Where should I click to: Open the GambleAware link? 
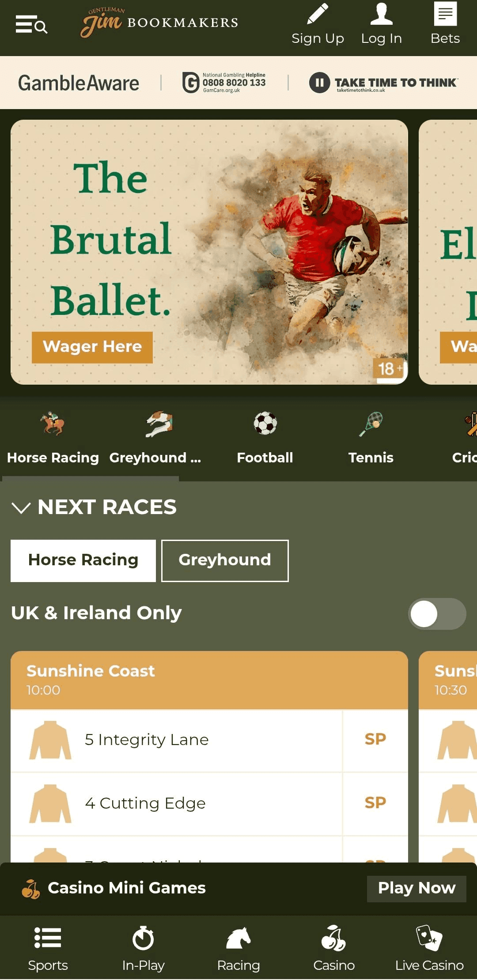tap(79, 83)
